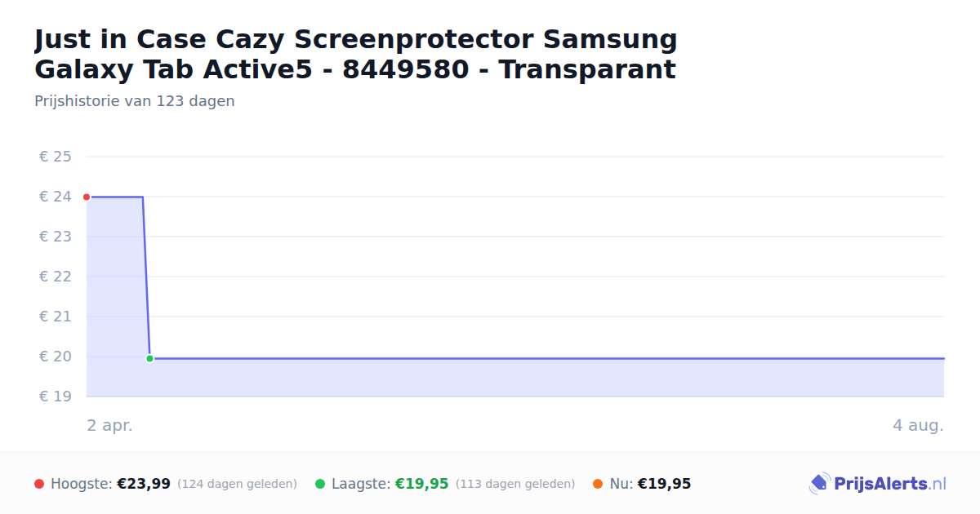Click the 124 dagen geleden note
The image size is (980, 514).
[237, 484]
